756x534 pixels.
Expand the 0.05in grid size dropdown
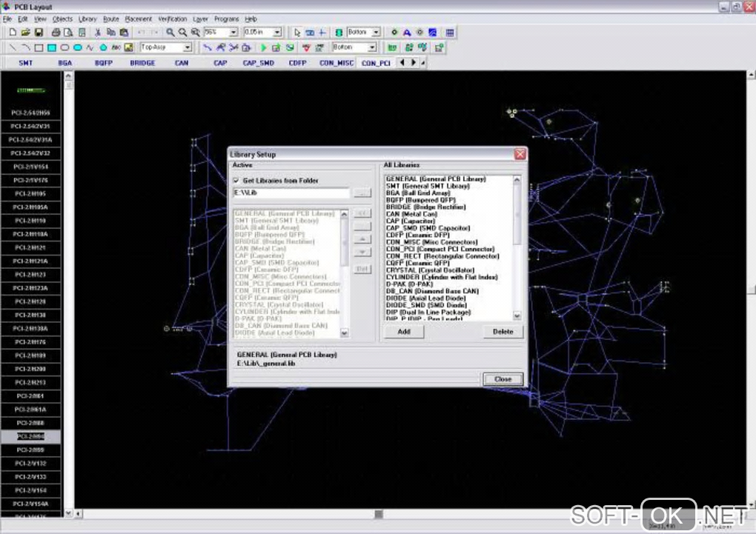tap(277, 33)
